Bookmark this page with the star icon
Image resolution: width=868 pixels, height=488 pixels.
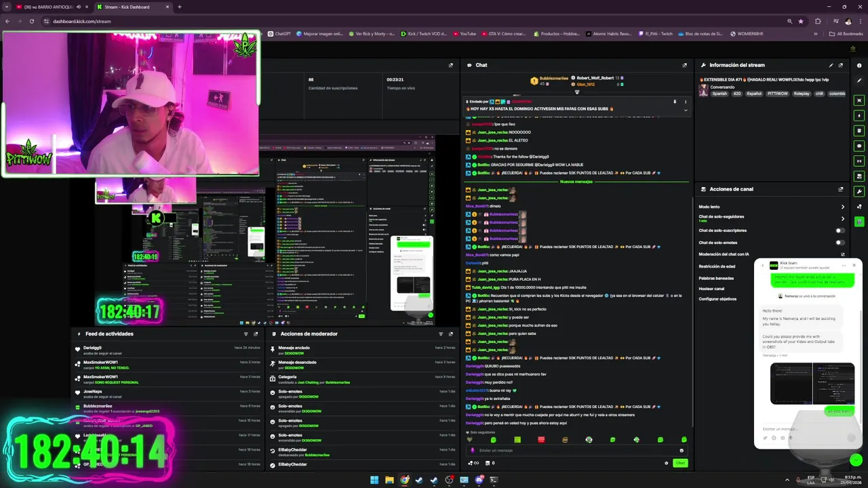[801, 21]
